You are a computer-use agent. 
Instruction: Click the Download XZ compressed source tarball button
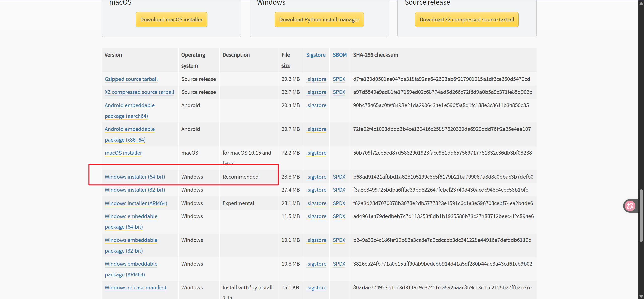pos(467,20)
